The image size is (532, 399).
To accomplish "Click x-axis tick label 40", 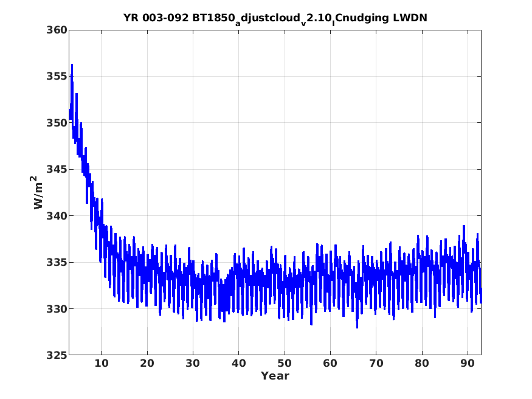I will click(239, 363).
